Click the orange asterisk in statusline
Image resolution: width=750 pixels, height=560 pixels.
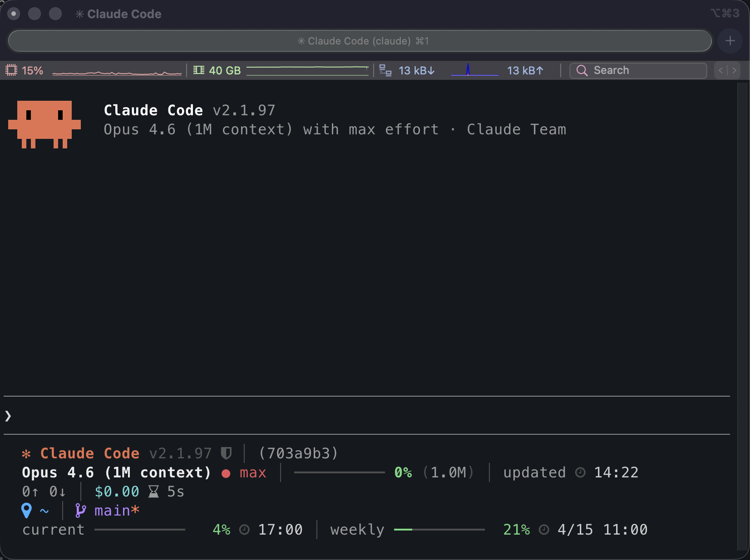pos(26,453)
